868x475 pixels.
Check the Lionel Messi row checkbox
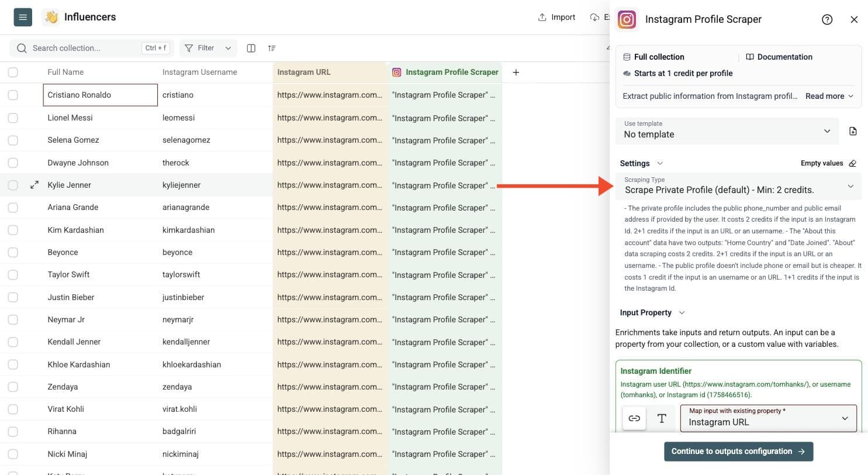13,118
